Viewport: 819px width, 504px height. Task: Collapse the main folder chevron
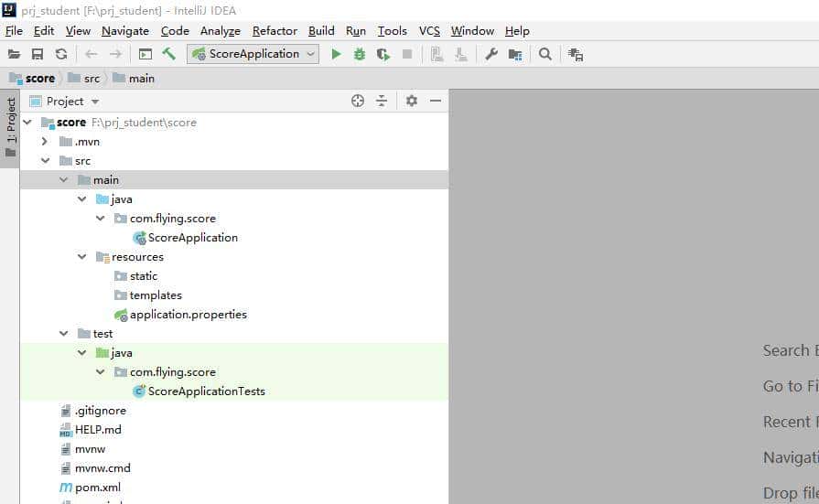(64, 179)
